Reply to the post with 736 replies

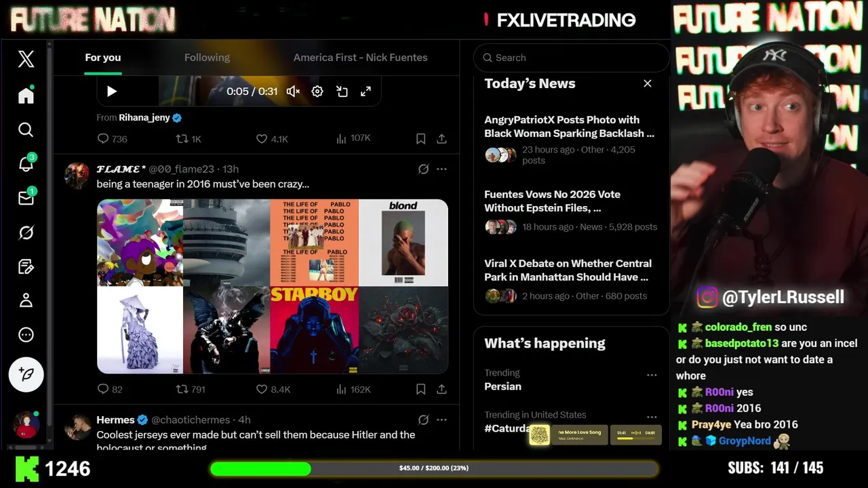coord(113,138)
